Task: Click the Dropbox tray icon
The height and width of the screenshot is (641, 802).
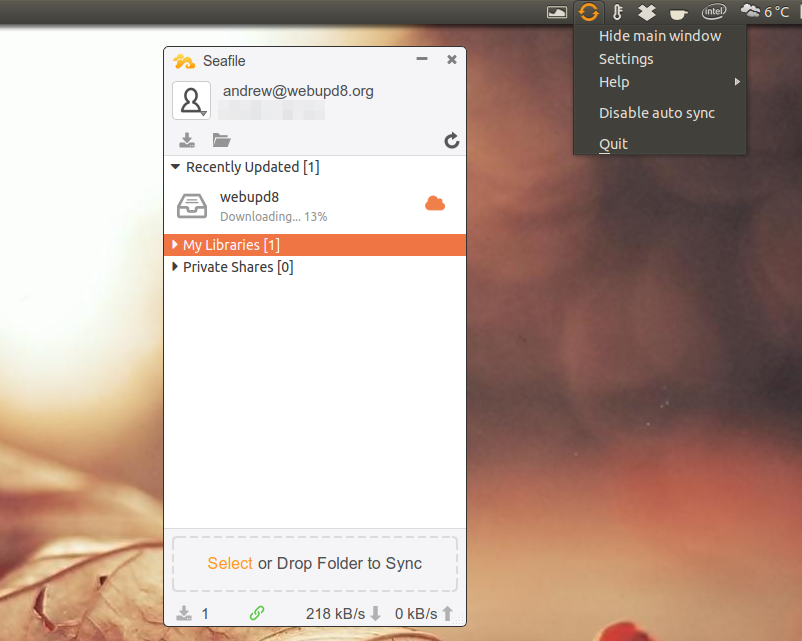Action: pos(647,12)
